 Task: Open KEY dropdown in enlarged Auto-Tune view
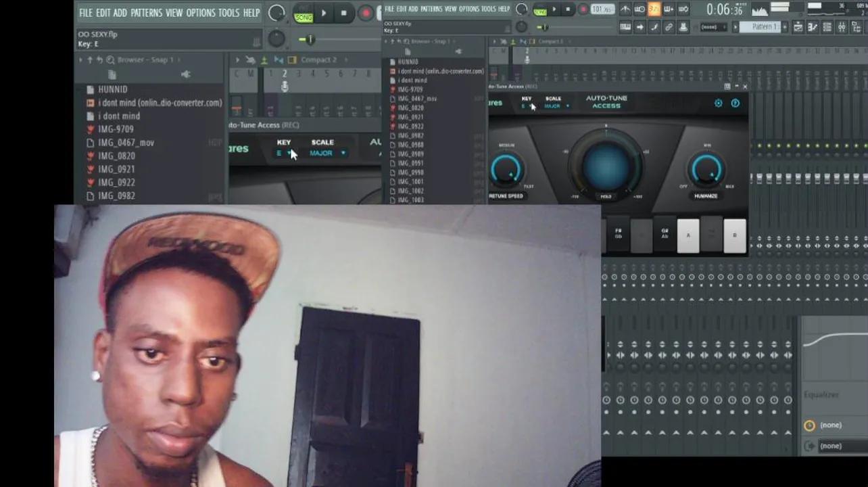[284, 154]
